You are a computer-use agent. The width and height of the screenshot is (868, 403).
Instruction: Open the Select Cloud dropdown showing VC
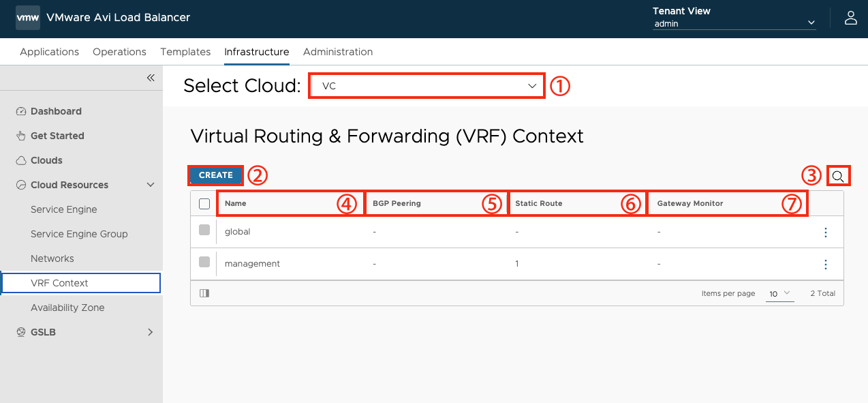427,86
